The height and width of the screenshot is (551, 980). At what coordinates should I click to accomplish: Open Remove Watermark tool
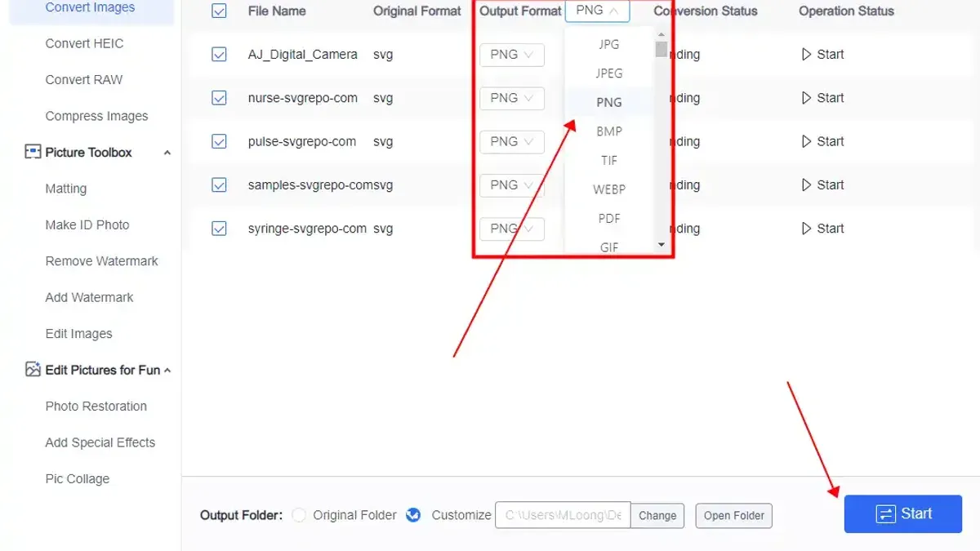[102, 261]
